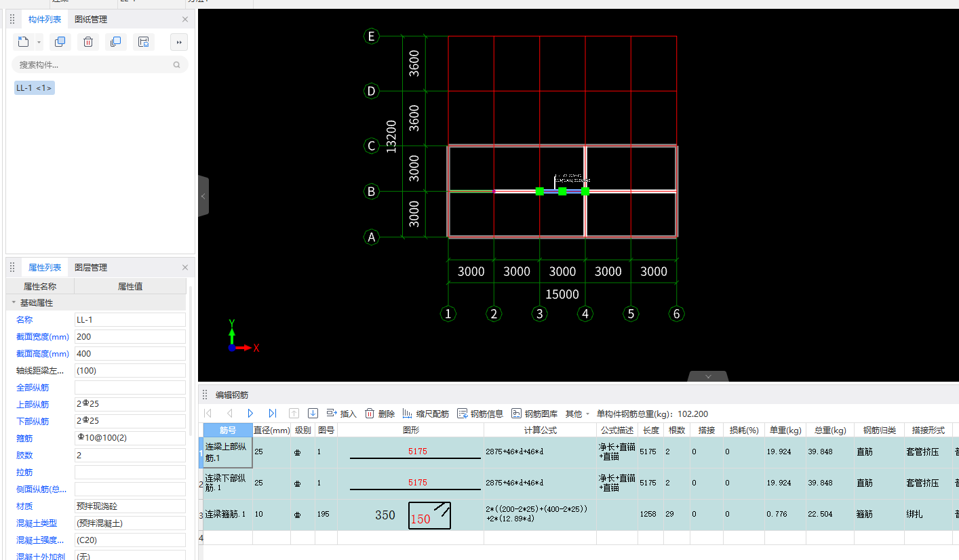Open 钢筋图库 rebar library
This screenshot has width=959, height=560.
(534, 414)
